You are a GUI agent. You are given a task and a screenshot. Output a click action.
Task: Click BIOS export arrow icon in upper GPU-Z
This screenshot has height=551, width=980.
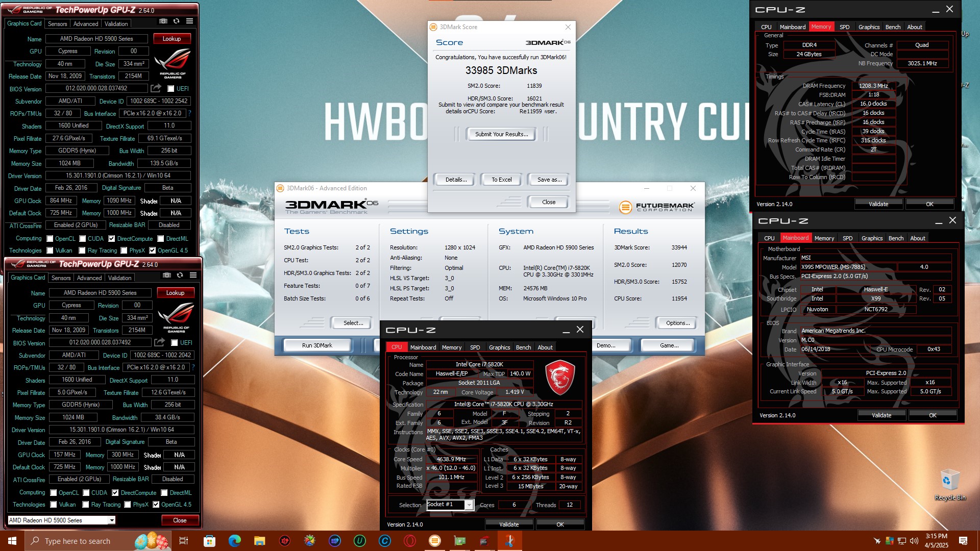[x=156, y=88]
